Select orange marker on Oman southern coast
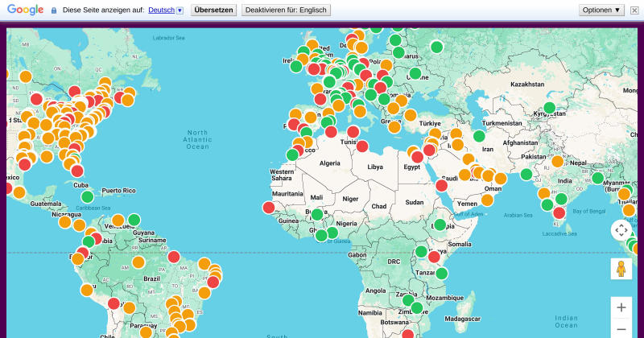644x338 pixels. tap(487, 200)
